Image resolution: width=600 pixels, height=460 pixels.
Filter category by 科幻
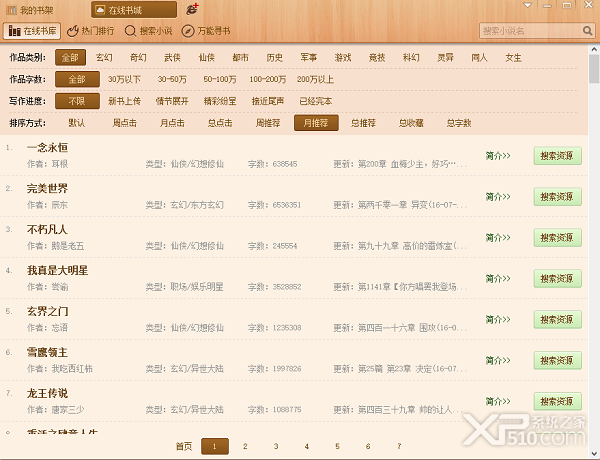411,58
